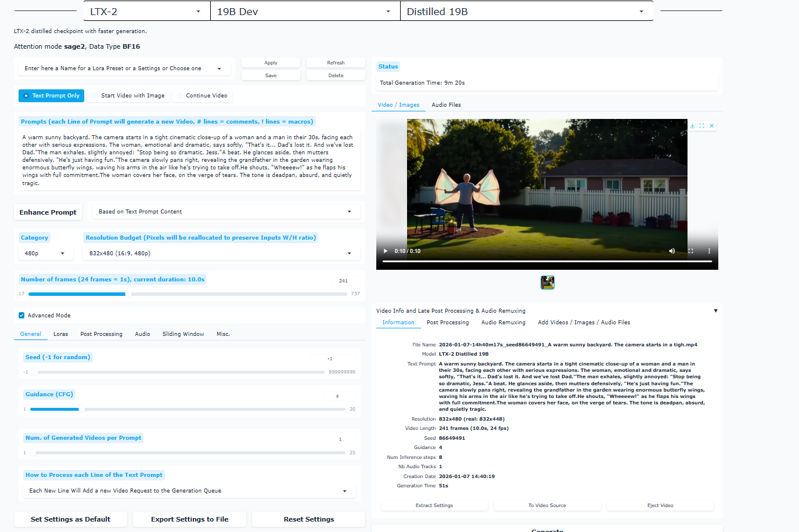Select the Text Prompt Only option
This screenshot has width=799, height=532.
(51, 96)
